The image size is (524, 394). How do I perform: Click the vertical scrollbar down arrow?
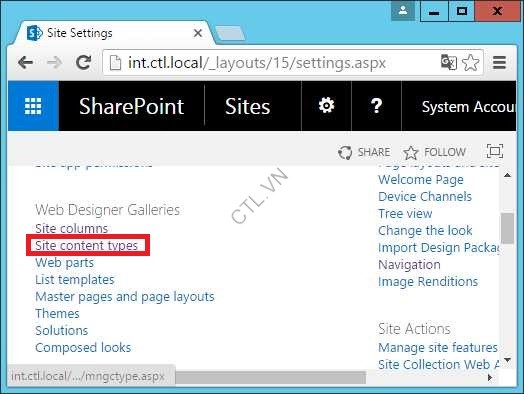coord(508,360)
